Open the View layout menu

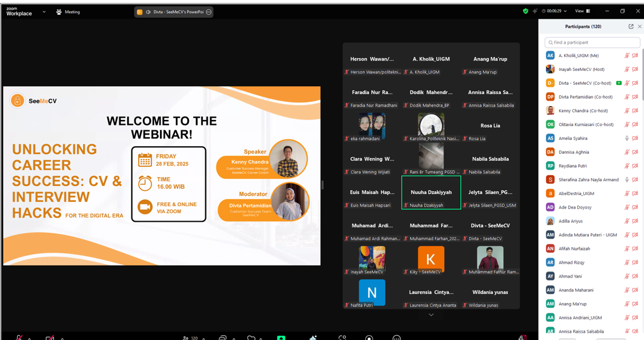pyautogui.click(x=582, y=11)
